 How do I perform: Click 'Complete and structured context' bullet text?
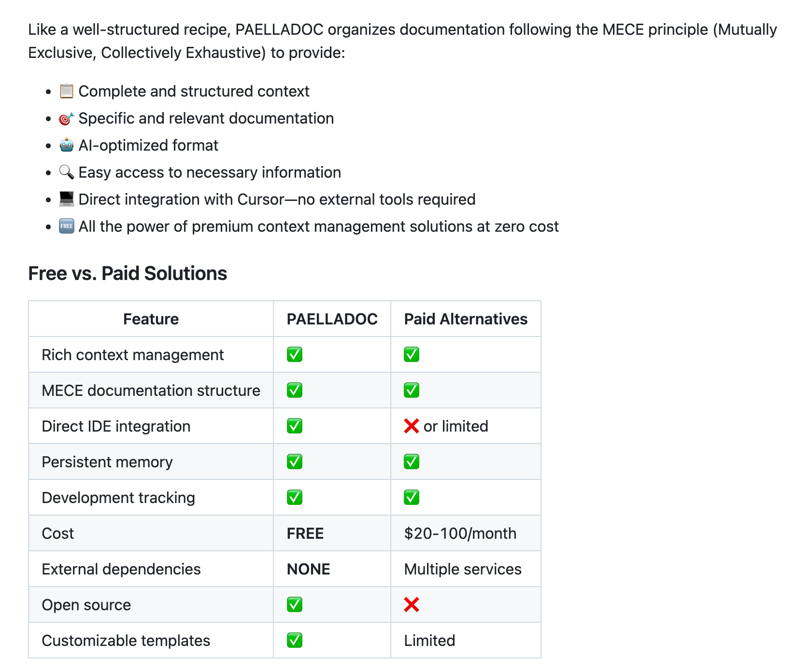click(194, 91)
